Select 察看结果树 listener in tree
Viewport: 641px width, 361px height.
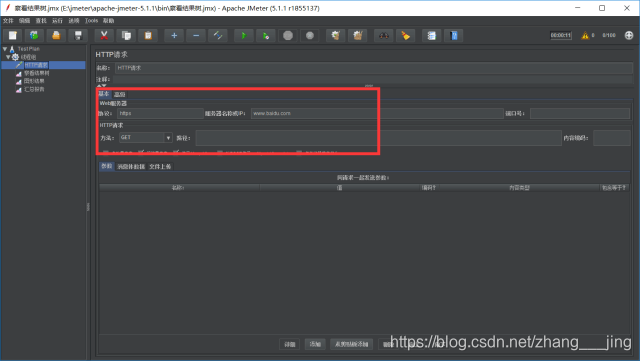(36, 73)
